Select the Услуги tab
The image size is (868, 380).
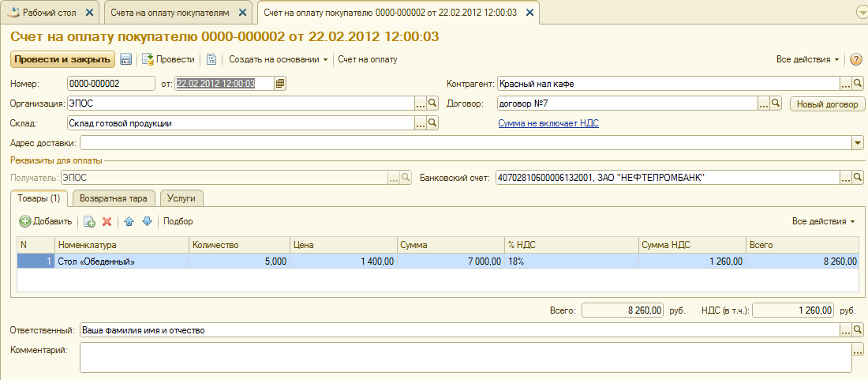pos(181,198)
